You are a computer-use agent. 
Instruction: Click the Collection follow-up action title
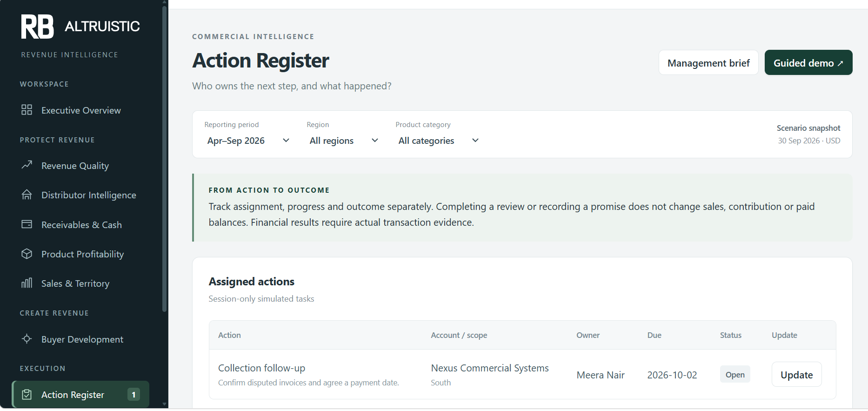click(261, 368)
